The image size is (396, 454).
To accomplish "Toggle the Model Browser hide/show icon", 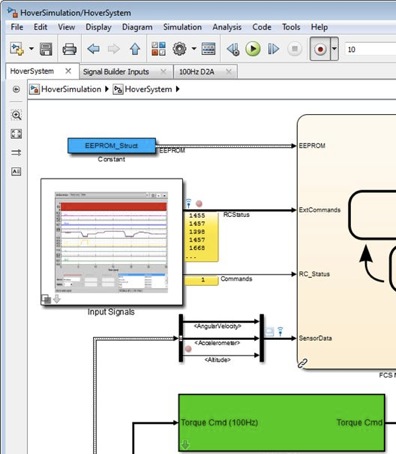I will [16, 89].
